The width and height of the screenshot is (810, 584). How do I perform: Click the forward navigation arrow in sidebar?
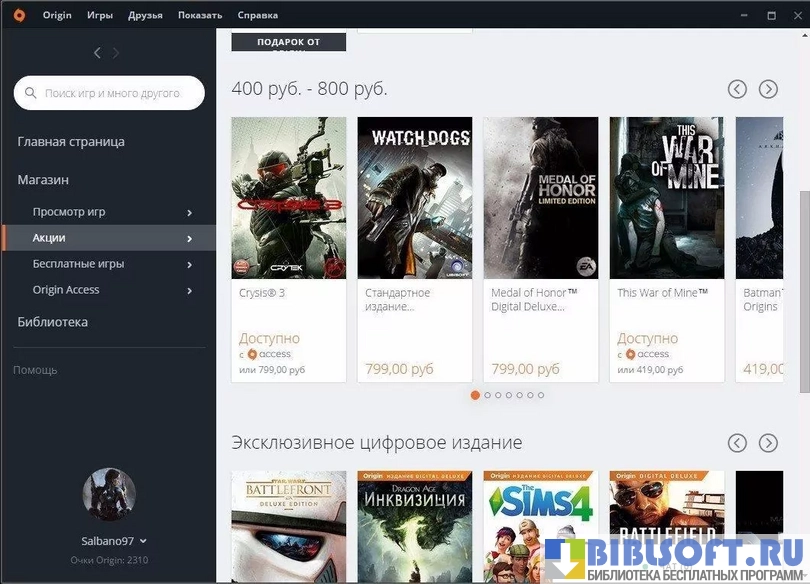(x=116, y=53)
